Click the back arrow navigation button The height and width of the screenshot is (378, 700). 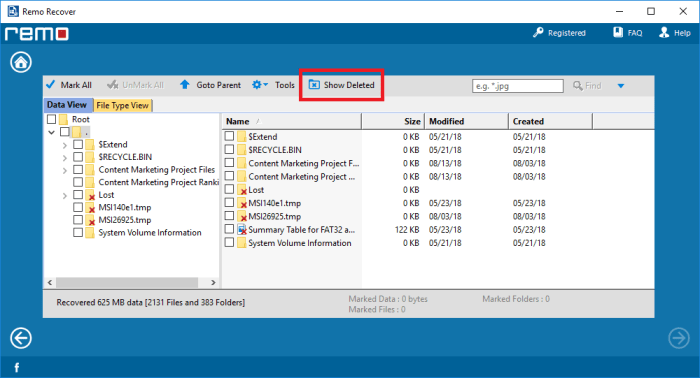click(21, 338)
